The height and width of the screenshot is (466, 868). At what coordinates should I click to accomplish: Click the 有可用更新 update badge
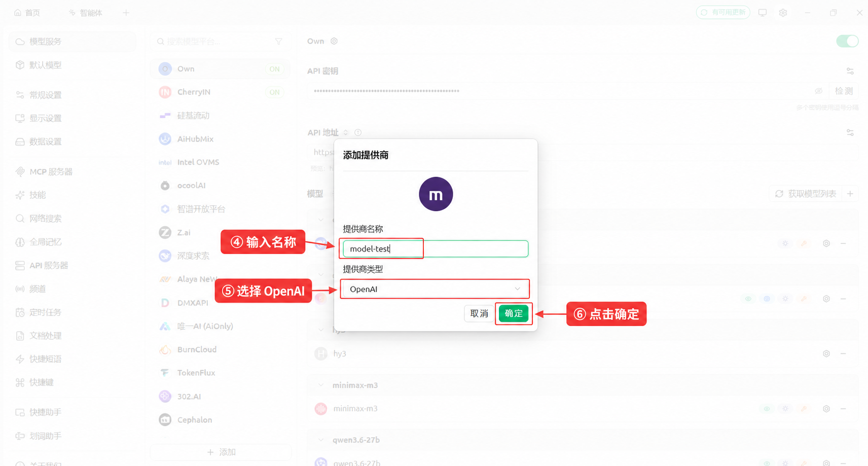tap(723, 13)
